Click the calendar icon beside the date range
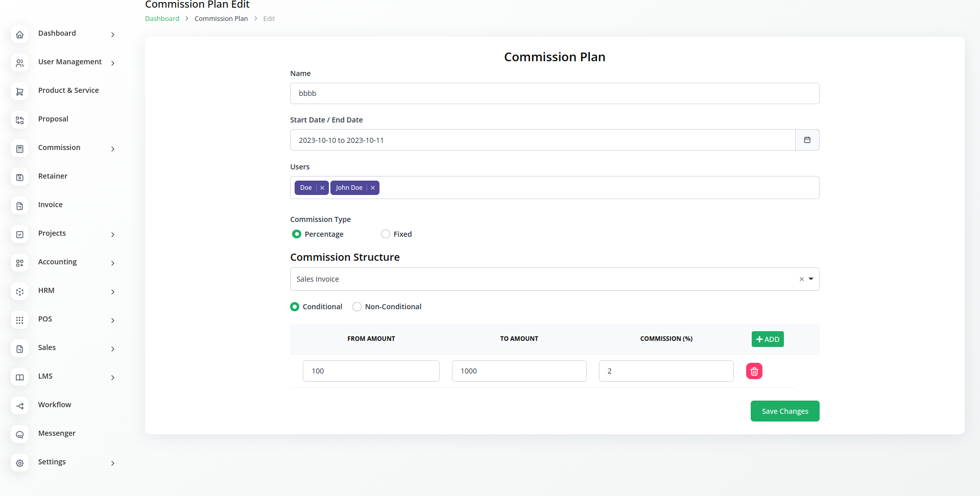The image size is (980, 496). [807, 140]
